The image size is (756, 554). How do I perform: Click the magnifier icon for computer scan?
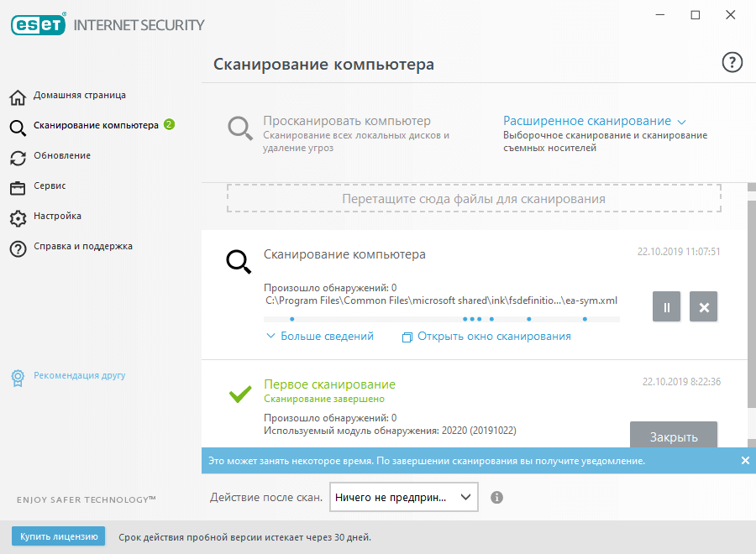[18, 128]
